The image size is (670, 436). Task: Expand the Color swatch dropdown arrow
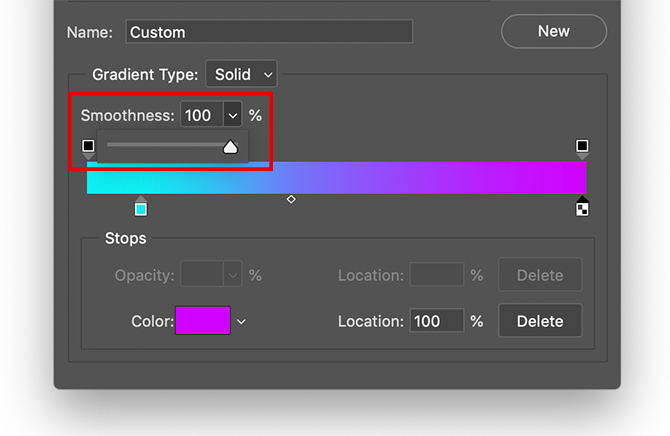tap(241, 321)
